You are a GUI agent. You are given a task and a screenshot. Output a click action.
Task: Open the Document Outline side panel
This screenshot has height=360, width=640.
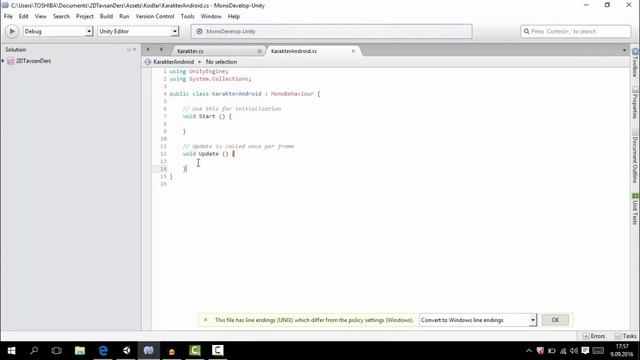tap(635, 156)
